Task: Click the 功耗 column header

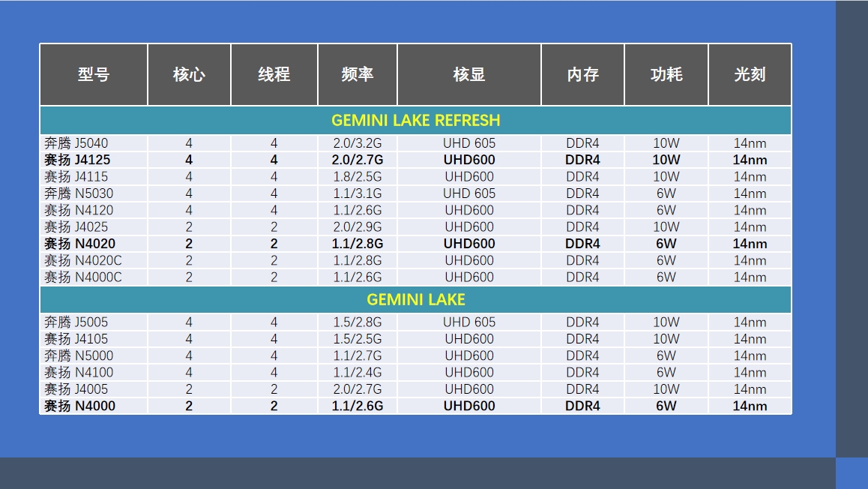Action: coord(666,74)
